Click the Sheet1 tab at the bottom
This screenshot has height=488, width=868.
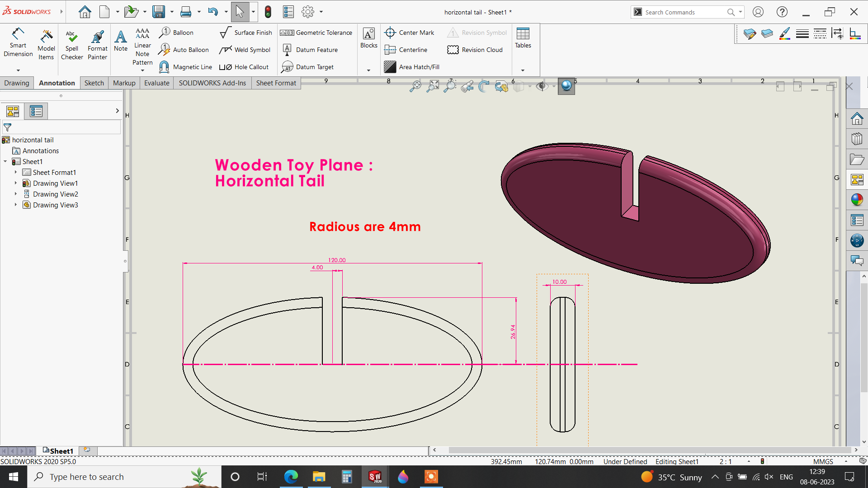pos(58,451)
